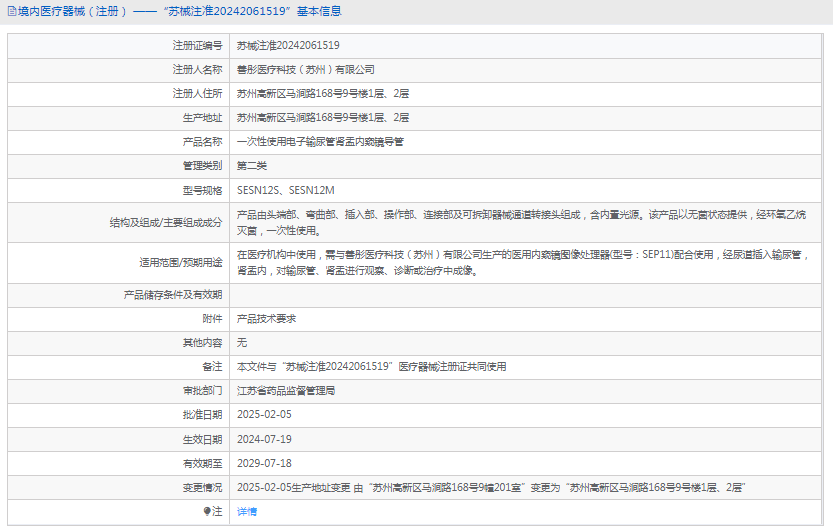Screen dimensions: 833x529
Task: Click the 审批部门 label
Action: coord(202,391)
